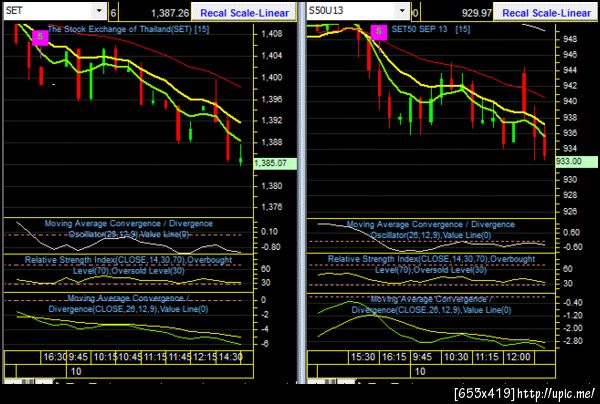Open the S50U13 symbol dropdown arrow
Screen dimensions: 600x404
coord(402,11)
